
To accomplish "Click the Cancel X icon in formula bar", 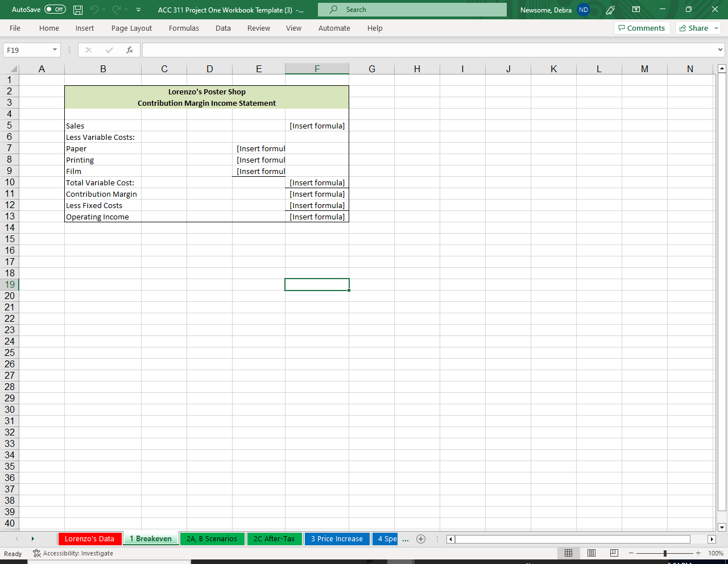I will click(x=88, y=50).
